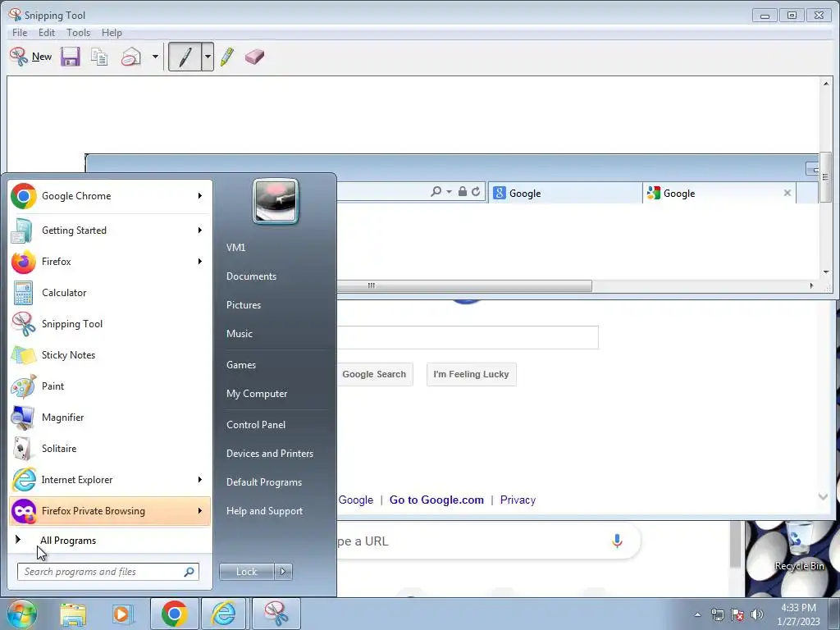
Task: Launch Paint from Start menu
Action: tap(110, 386)
